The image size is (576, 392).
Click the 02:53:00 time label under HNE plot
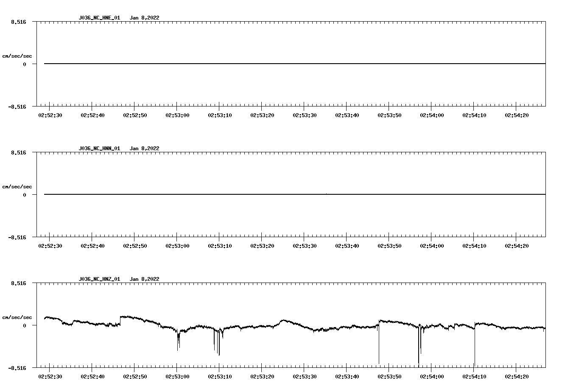(x=177, y=115)
